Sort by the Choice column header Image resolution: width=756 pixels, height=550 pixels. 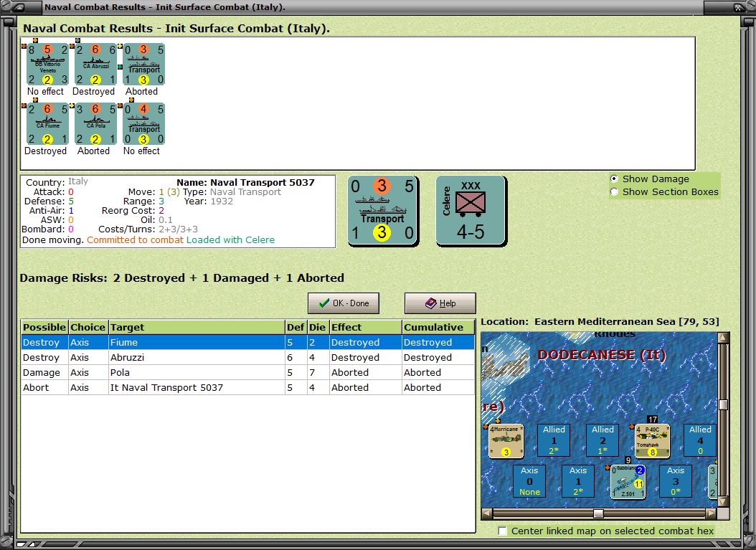pyautogui.click(x=88, y=327)
